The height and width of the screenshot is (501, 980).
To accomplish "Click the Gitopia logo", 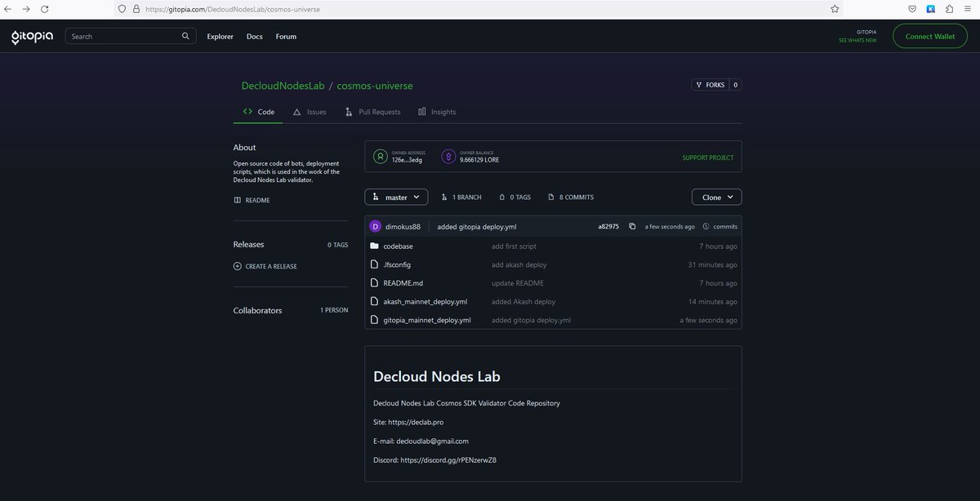I will [x=32, y=37].
